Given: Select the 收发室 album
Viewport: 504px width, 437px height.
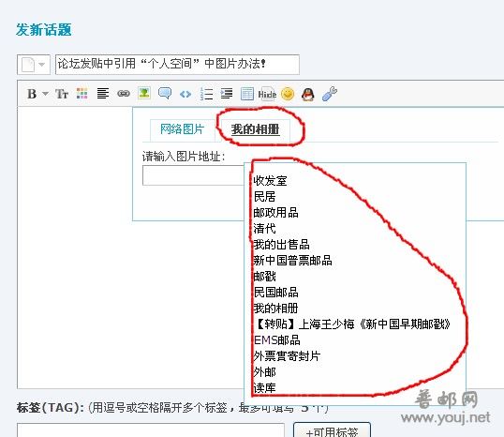Looking at the screenshot, I should [x=270, y=181].
